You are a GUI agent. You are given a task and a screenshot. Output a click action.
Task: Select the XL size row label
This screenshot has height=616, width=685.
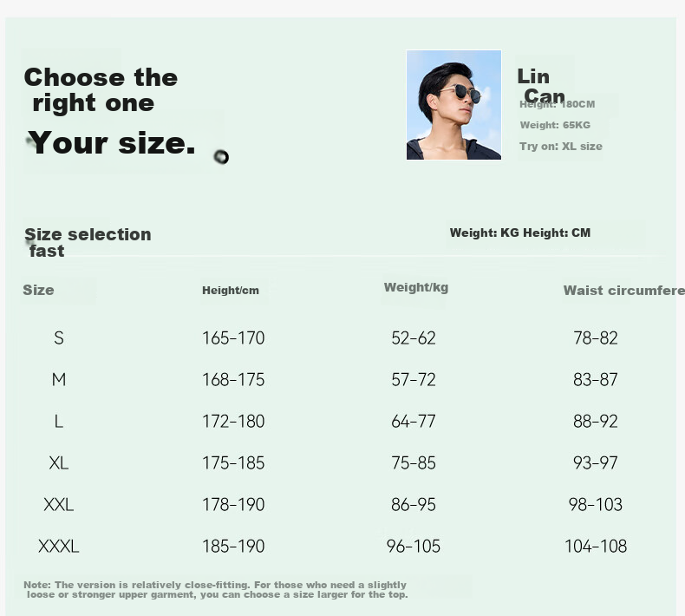[59, 463]
